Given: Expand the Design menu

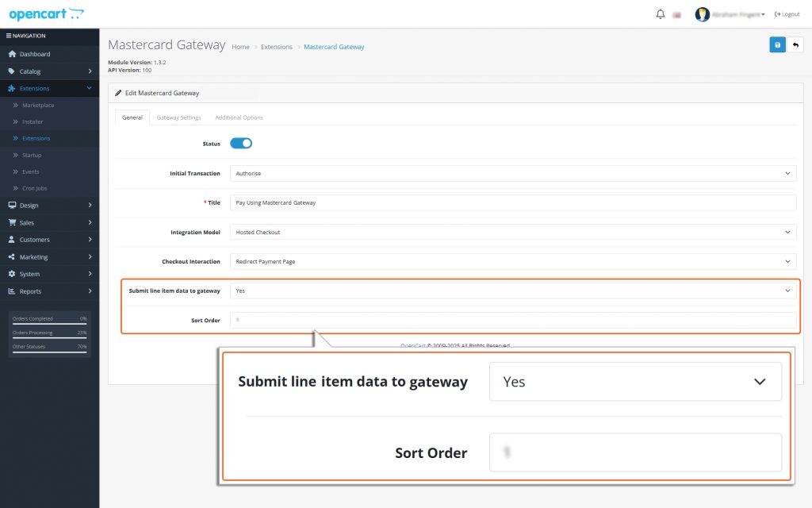Looking at the screenshot, I should coord(49,206).
